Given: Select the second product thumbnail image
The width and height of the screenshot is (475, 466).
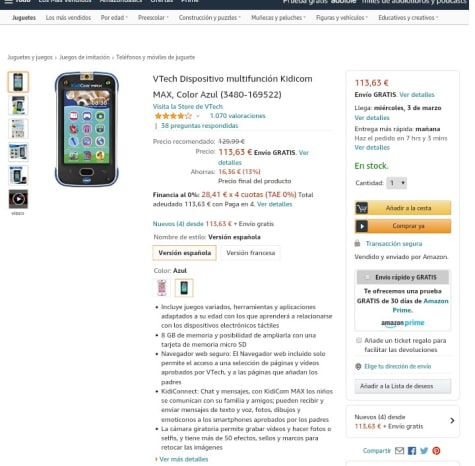Looking at the screenshot, I should (18, 105).
